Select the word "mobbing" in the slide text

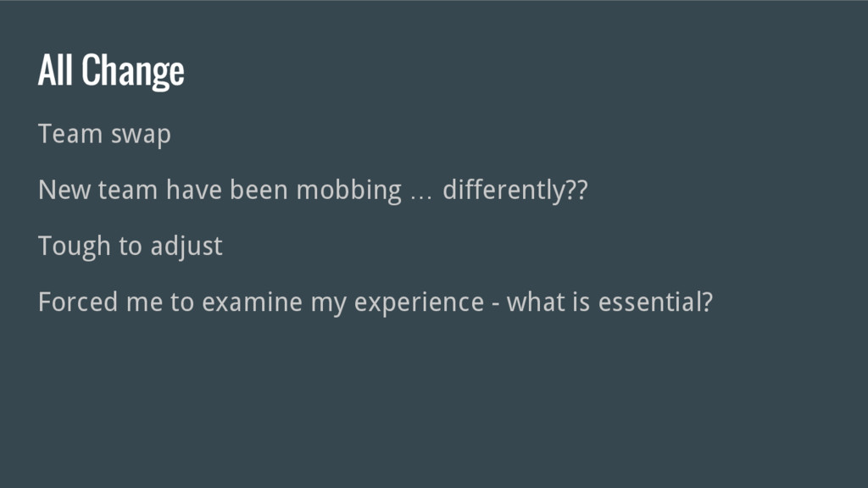coord(348,191)
